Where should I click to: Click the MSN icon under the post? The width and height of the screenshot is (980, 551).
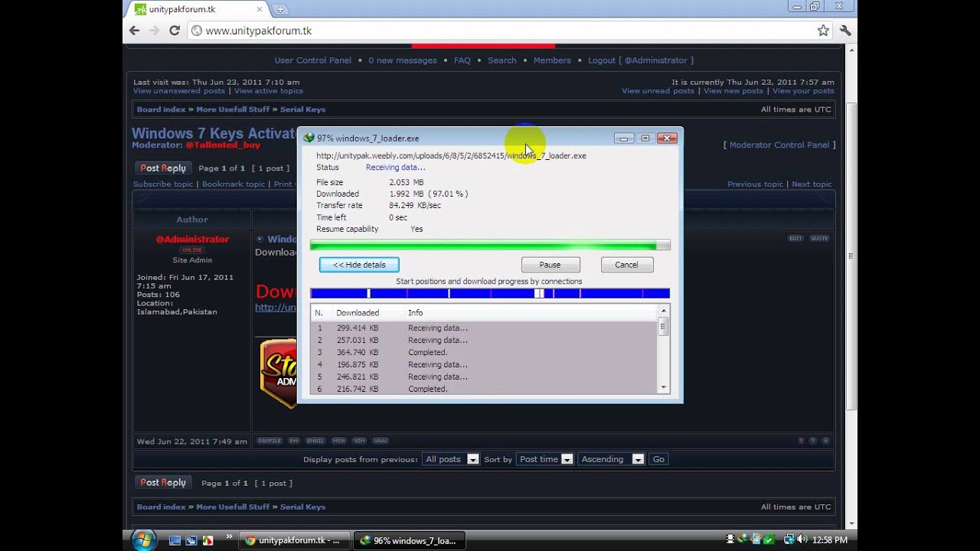339,441
